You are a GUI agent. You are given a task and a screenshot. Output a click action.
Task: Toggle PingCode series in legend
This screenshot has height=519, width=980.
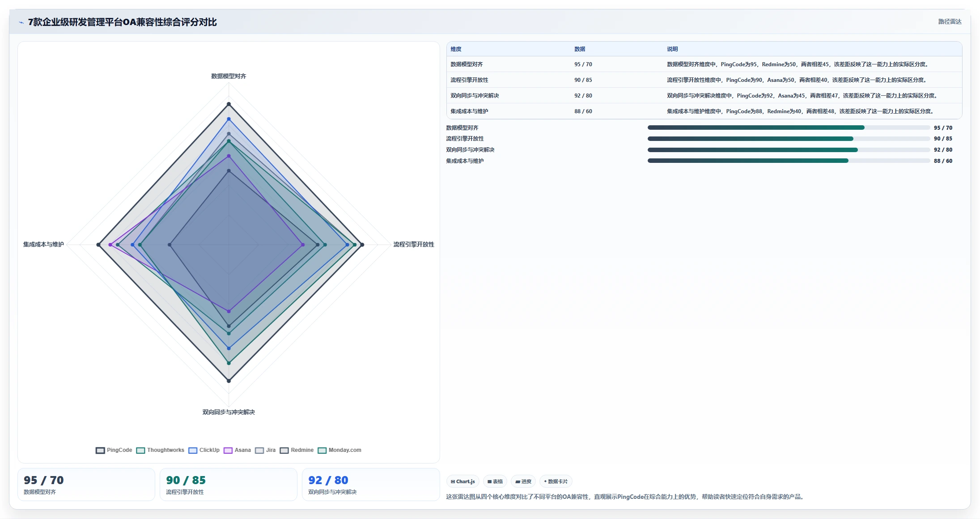click(x=114, y=450)
